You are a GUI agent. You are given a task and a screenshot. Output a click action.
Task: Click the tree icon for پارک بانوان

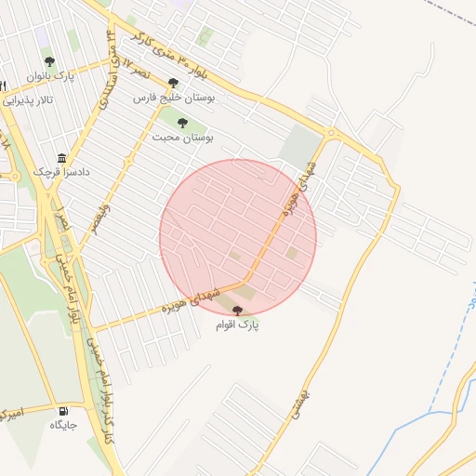coord(49,61)
